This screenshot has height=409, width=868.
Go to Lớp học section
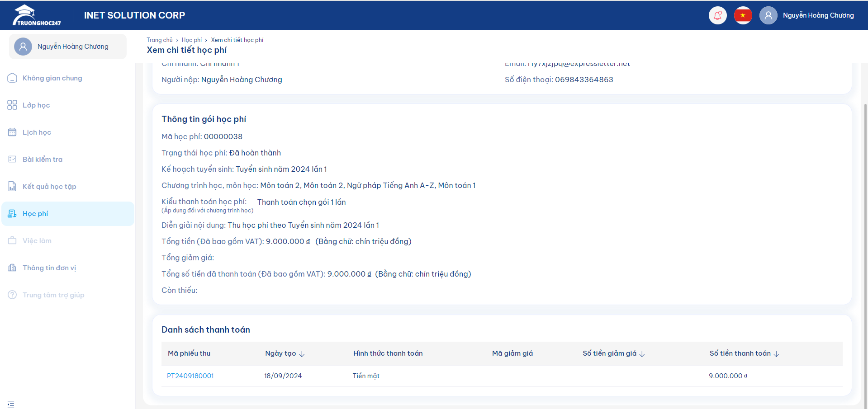pos(36,105)
